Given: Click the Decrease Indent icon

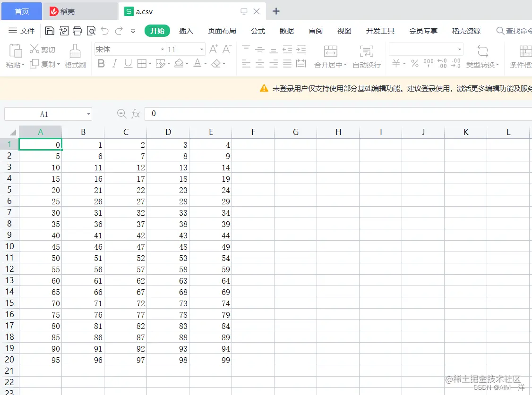Looking at the screenshot, I should (287, 50).
